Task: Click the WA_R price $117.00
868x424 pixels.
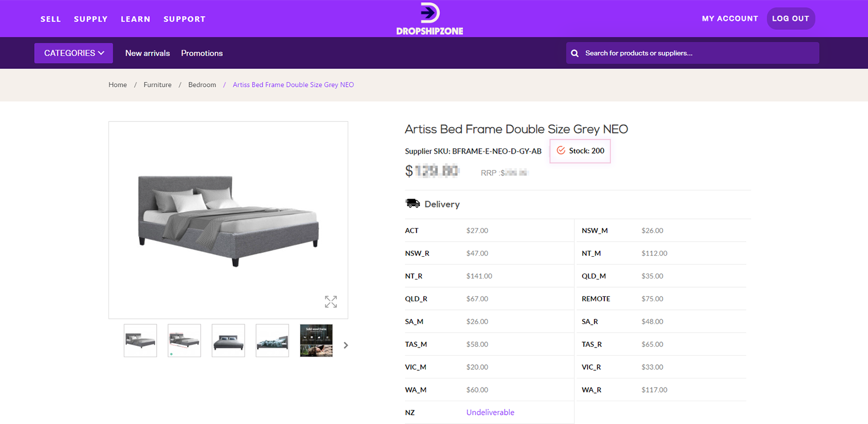Action: [x=654, y=390]
